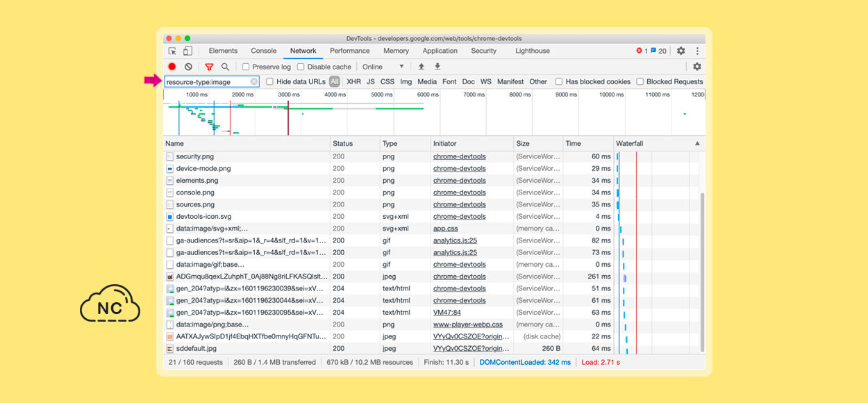868x403 pixels.
Task: Click the file icon of device-mode.png
Action: (x=169, y=169)
